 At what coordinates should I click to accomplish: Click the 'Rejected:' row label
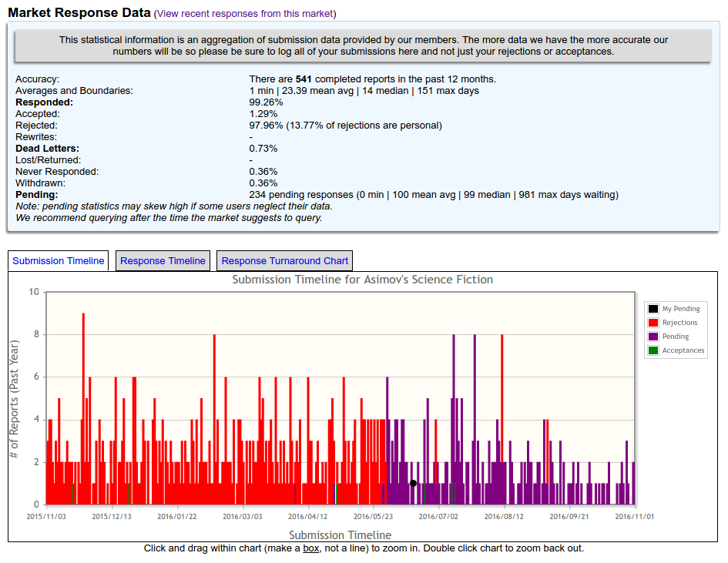(x=37, y=126)
